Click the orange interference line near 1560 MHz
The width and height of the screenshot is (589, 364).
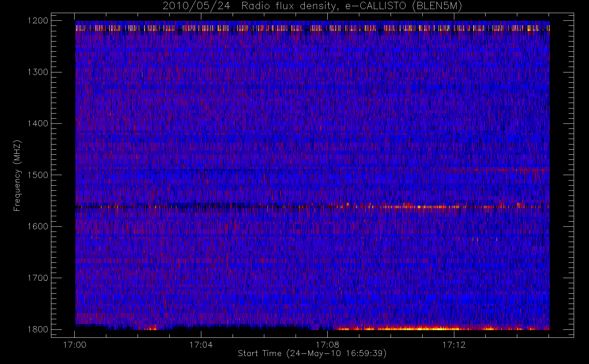(x=312, y=207)
